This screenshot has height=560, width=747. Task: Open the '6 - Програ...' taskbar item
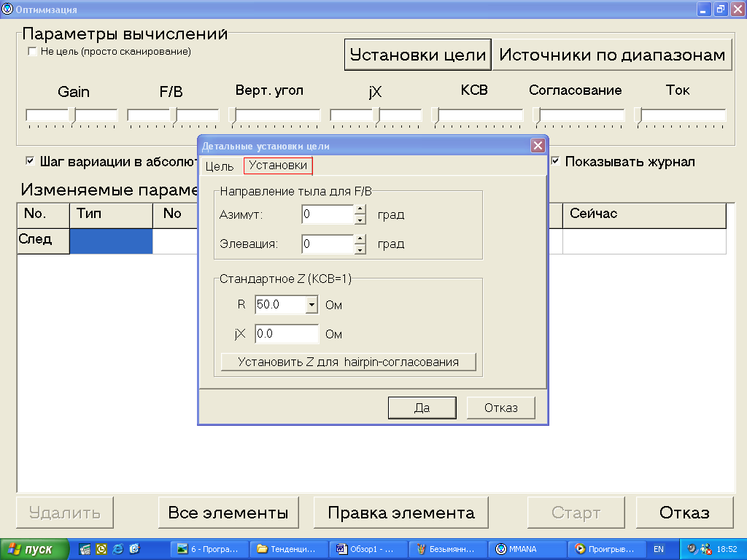click(x=209, y=549)
